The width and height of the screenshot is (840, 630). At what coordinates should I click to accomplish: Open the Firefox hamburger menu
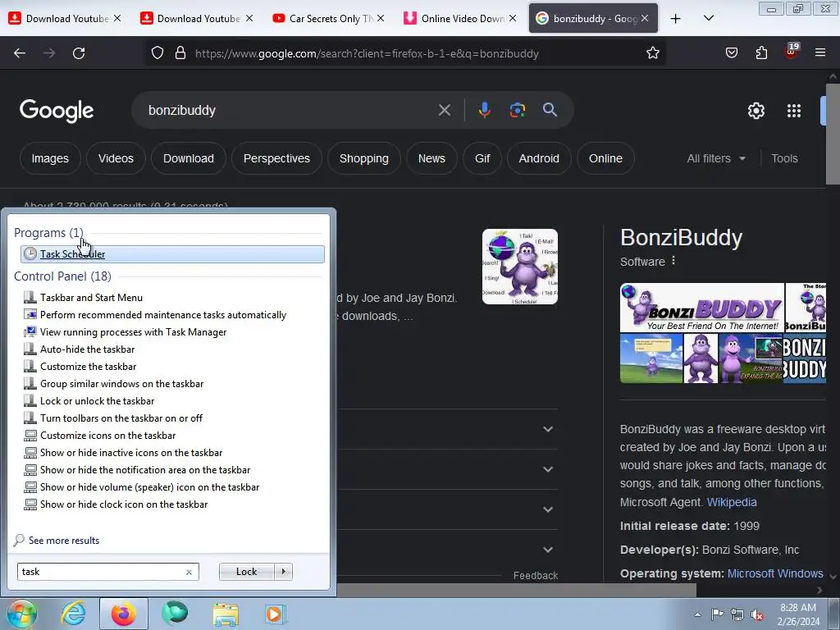coord(820,53)
